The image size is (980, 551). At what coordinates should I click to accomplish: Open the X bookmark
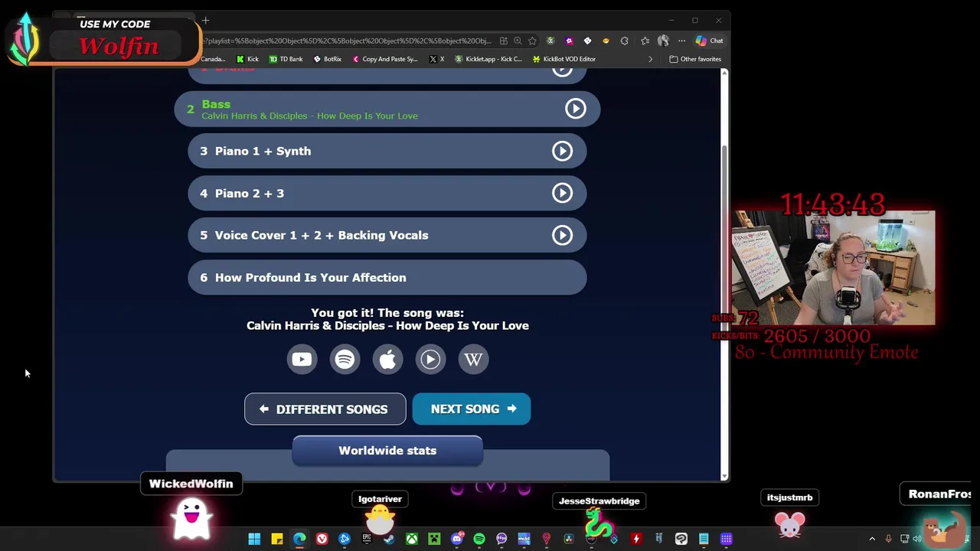(x=437, y=59)
